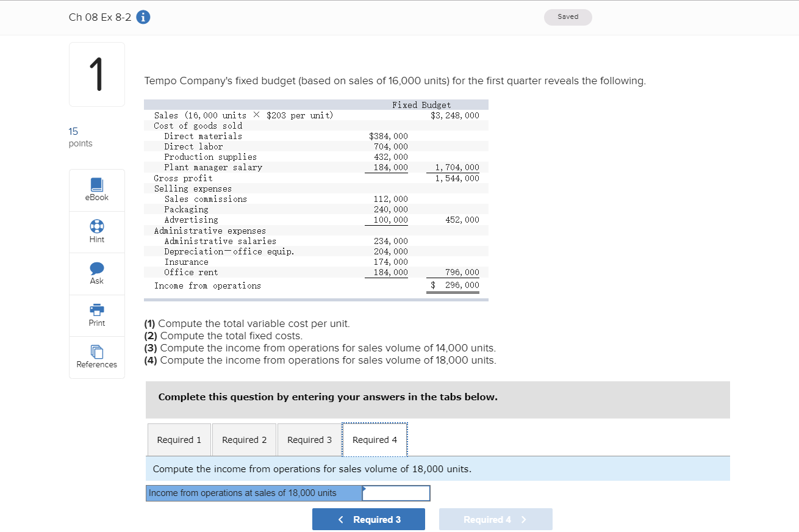Click the Required 4 forward button
This screenshot has width=799, height=532.
[x=495, y=519]
